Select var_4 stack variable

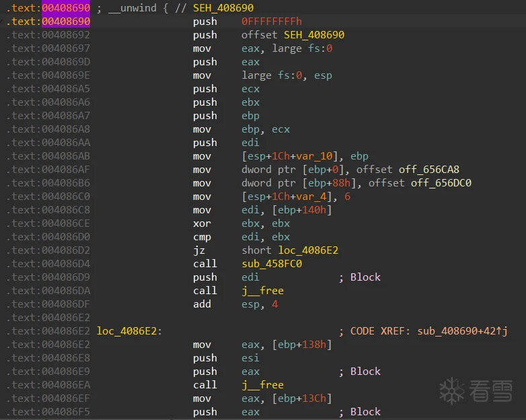[x=311, y=197]
